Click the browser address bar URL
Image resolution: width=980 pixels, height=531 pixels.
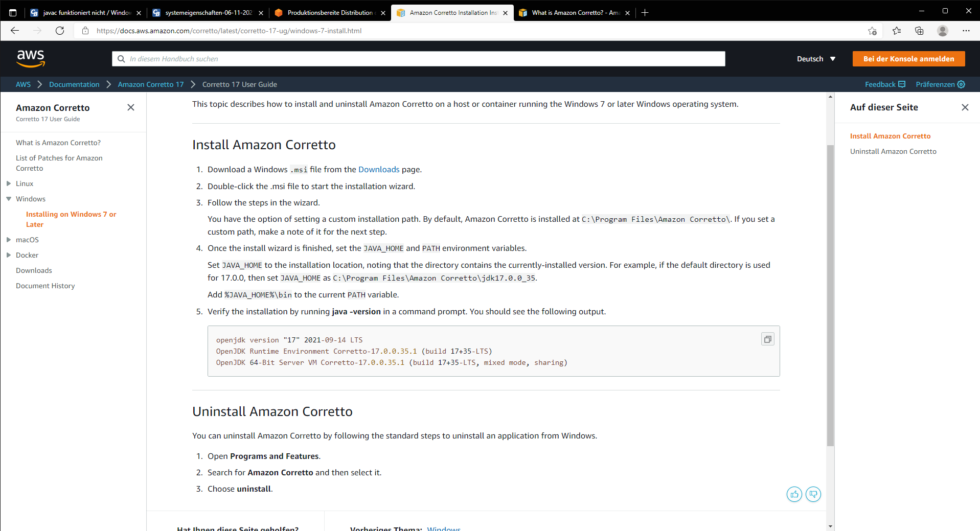point(229,31)
